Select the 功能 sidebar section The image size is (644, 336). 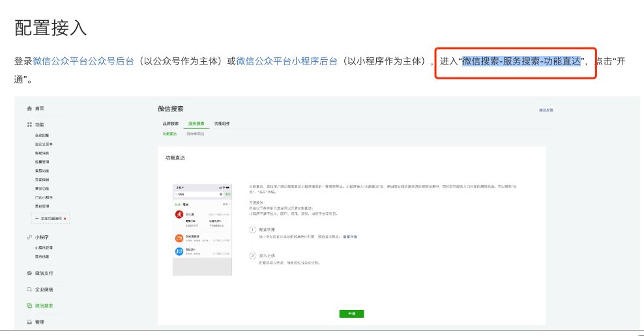coord(39,124)
